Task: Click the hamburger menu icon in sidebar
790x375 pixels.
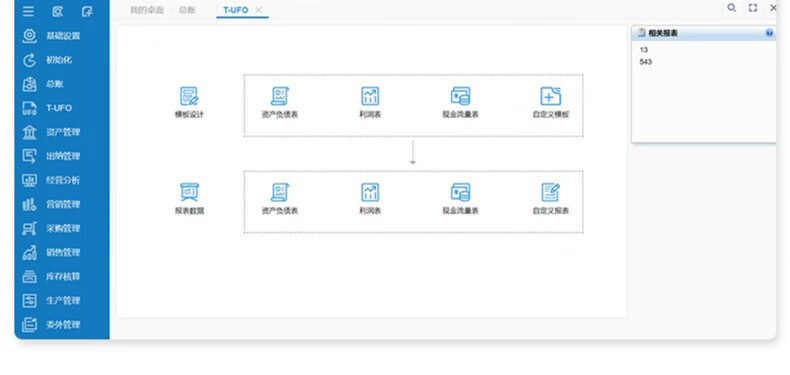Action: (29, 11)
